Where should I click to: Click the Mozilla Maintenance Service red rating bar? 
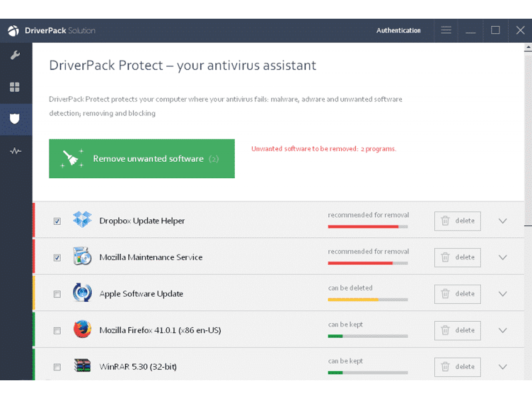[x=368, y=263]
